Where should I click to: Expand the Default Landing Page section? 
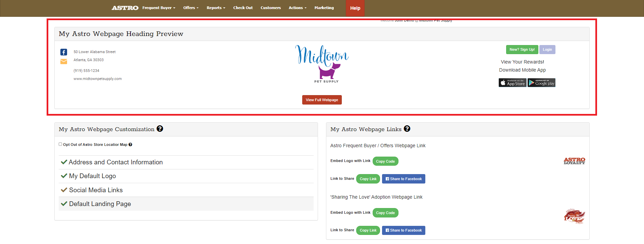(100, 204)
